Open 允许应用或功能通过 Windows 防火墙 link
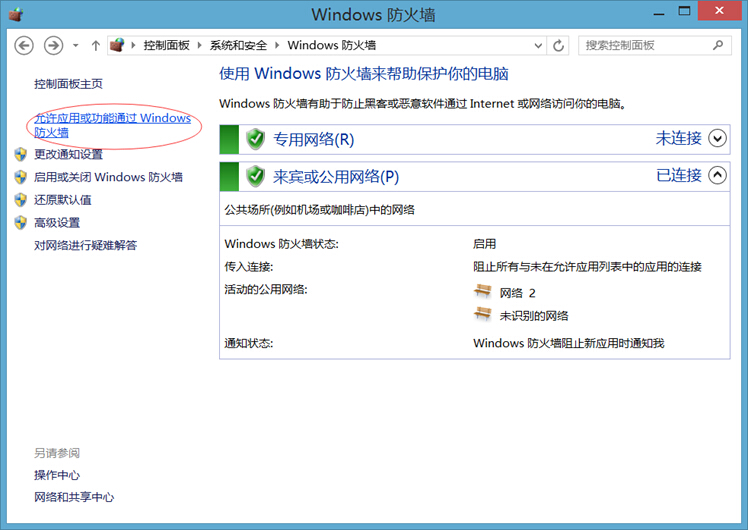The image size is (748, 530). click(x=112, y=125)
